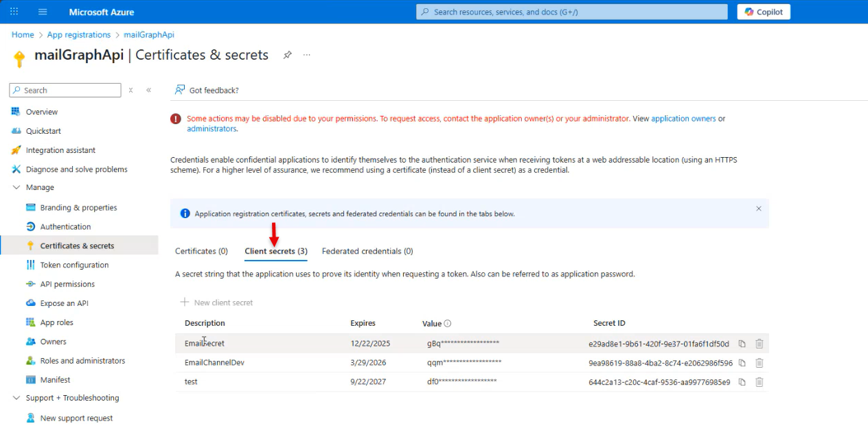Click the Copilot button
Image resolution: width=868 pixels, height=439 pixels.
point(764,12)
